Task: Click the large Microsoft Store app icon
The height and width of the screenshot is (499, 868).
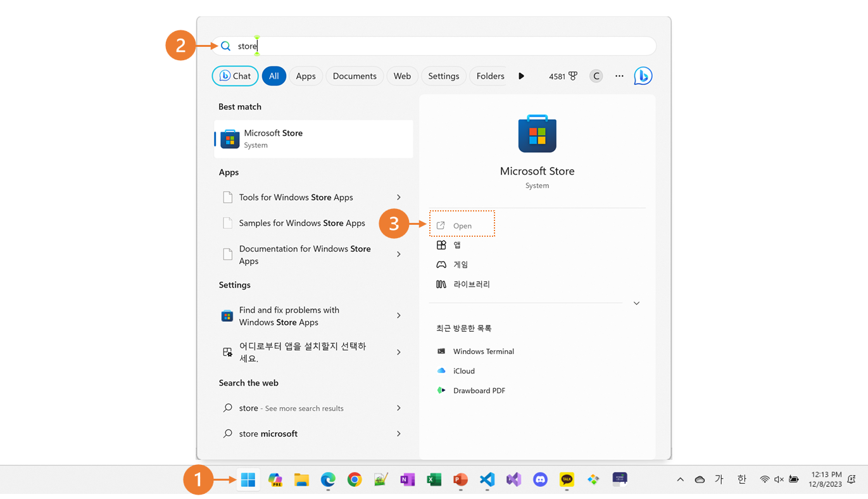Action: click(537, 134)
